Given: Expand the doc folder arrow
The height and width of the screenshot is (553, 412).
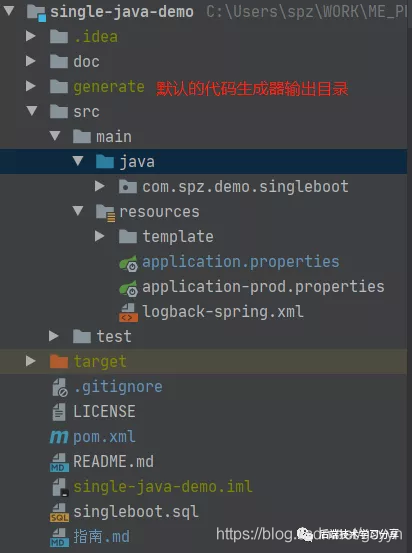Looking at the screenshot, I should click(x=31, y=61).
